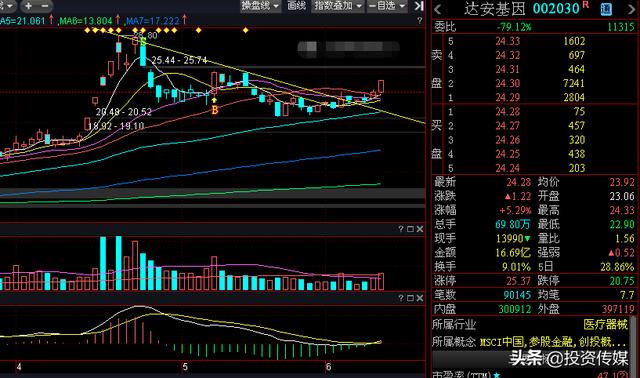Click the 20.48 - 20.52 gap label
The image size is (640, 378).
124,112
